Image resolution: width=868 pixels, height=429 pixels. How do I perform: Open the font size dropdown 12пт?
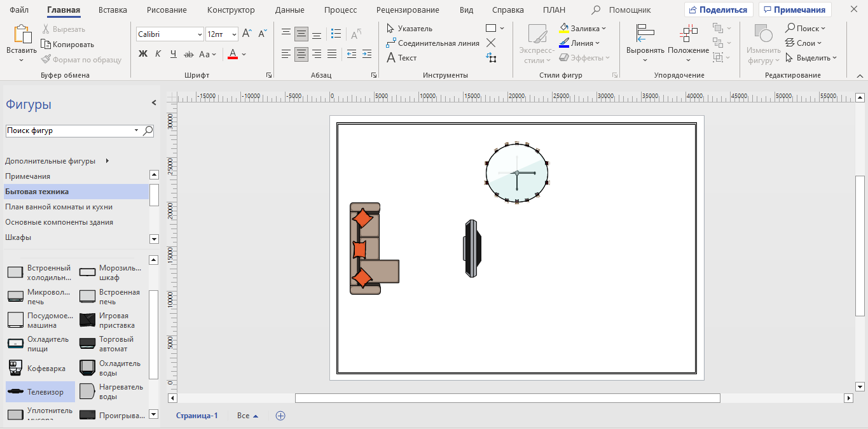(x=235, y=34)
